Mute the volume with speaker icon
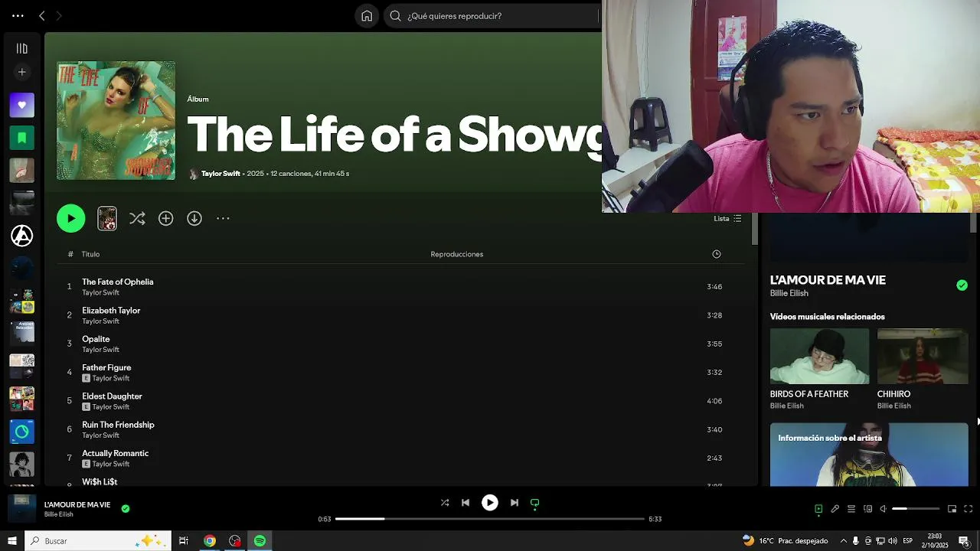This screenshot has height=551, width=980. click(x=883, y=509)
